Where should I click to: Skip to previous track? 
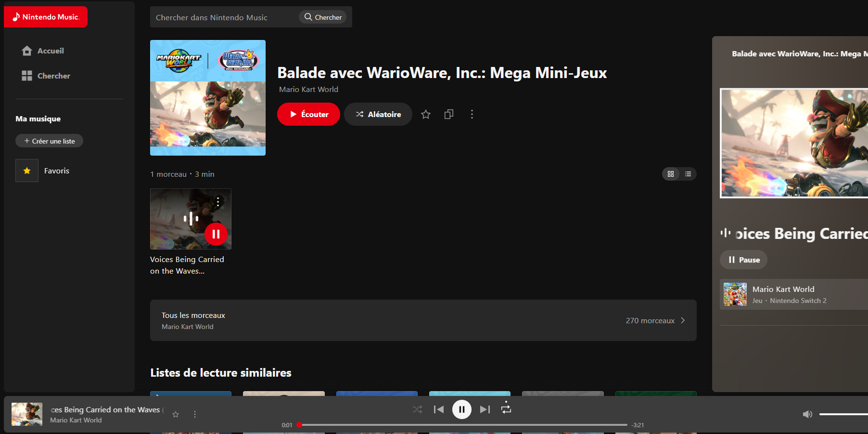click(x=439, y=409)
